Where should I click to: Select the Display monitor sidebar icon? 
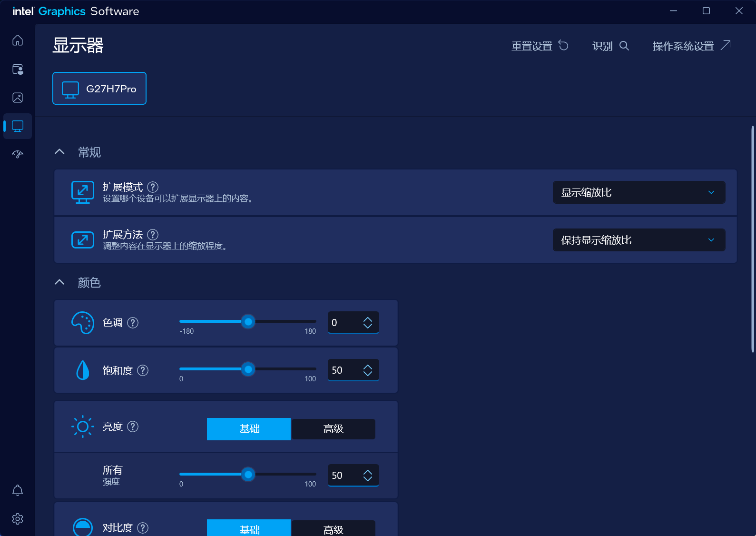(x=18, y=126)
